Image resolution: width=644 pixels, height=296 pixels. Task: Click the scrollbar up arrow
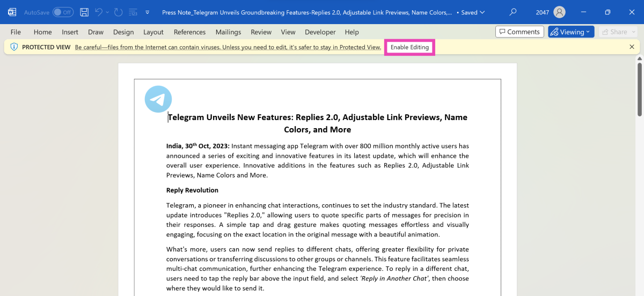click(x=640, y=57)
